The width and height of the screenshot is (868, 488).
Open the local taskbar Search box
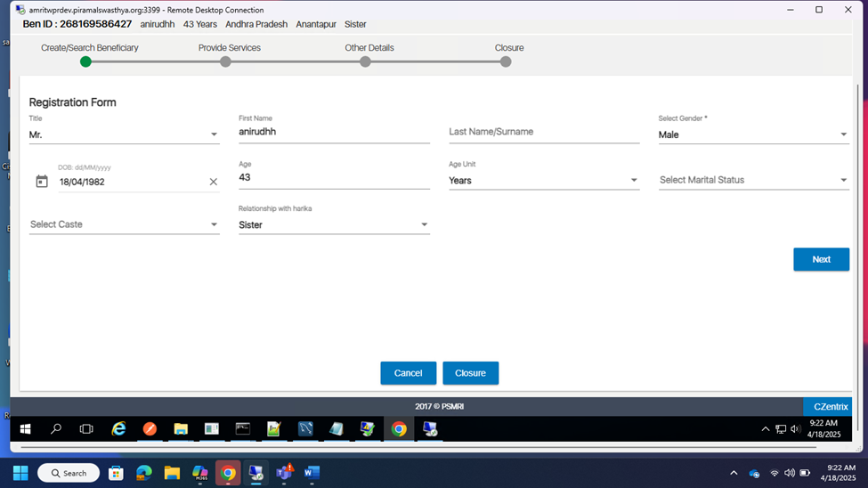[x=69, y=473]
